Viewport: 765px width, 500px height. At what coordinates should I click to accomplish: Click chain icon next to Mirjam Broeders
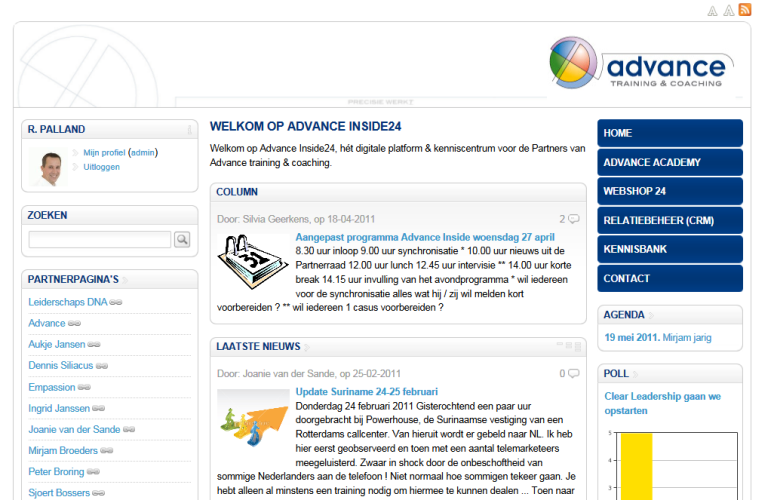[106, 451]
